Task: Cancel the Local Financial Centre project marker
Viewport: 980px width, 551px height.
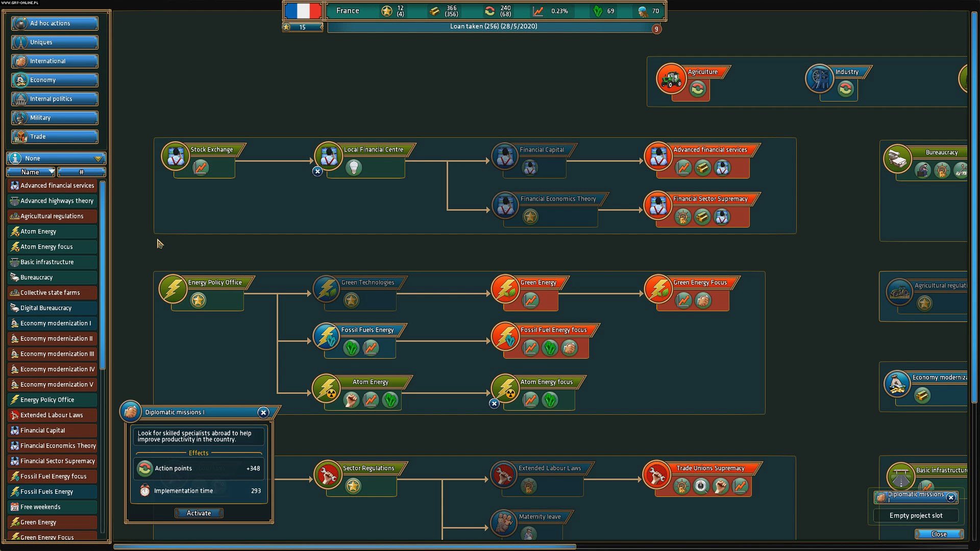Action: (x=317, y=171)
